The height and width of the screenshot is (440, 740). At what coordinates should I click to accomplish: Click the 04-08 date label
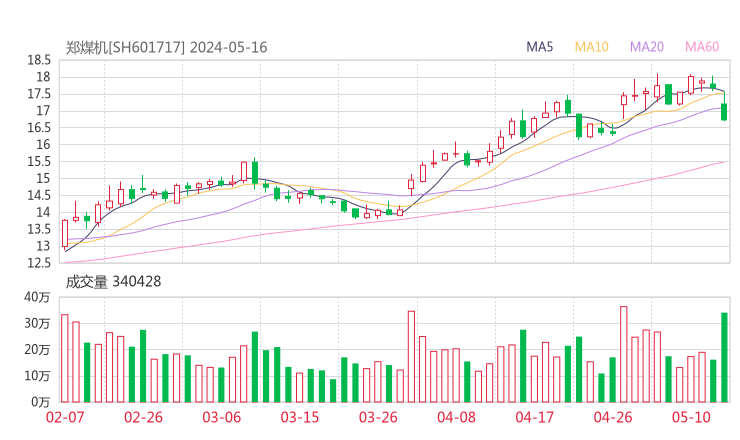coord(456,417)
